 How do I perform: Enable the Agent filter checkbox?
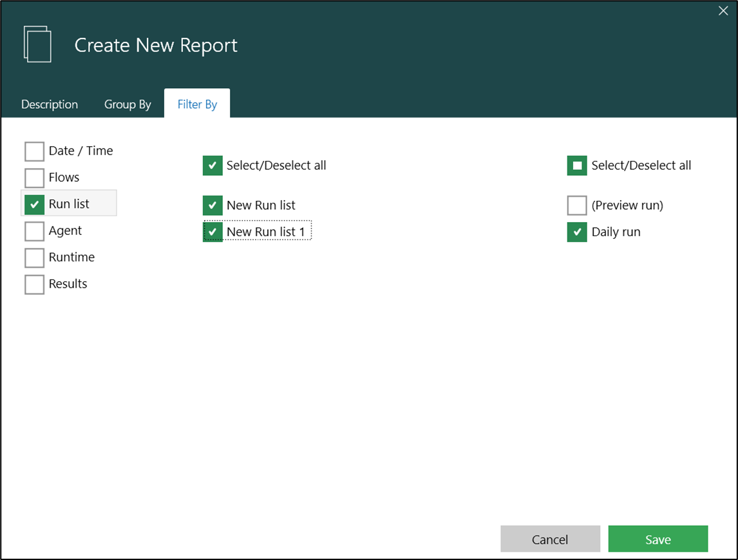click(34, 230)
